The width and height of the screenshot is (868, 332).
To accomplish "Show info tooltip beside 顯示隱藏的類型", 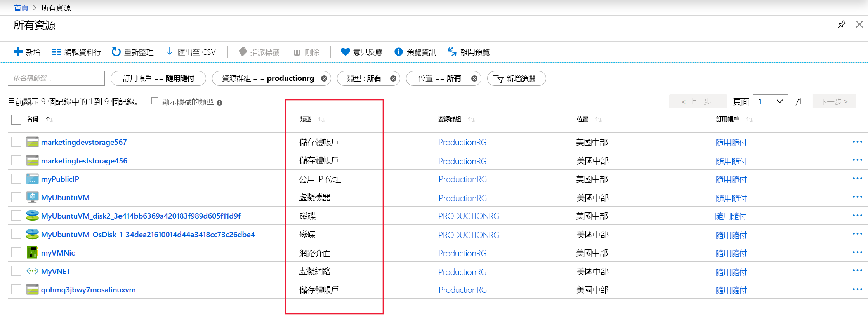I will pos(220,103).
